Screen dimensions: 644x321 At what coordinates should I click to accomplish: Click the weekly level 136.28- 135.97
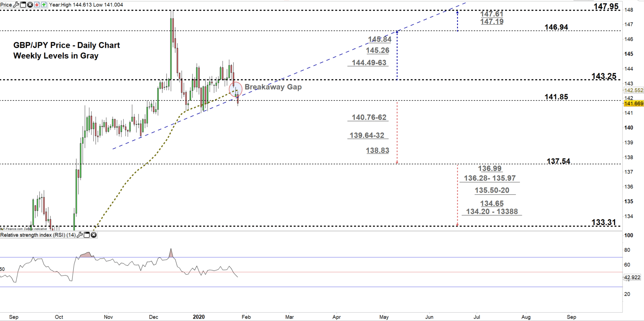(490, 178)
